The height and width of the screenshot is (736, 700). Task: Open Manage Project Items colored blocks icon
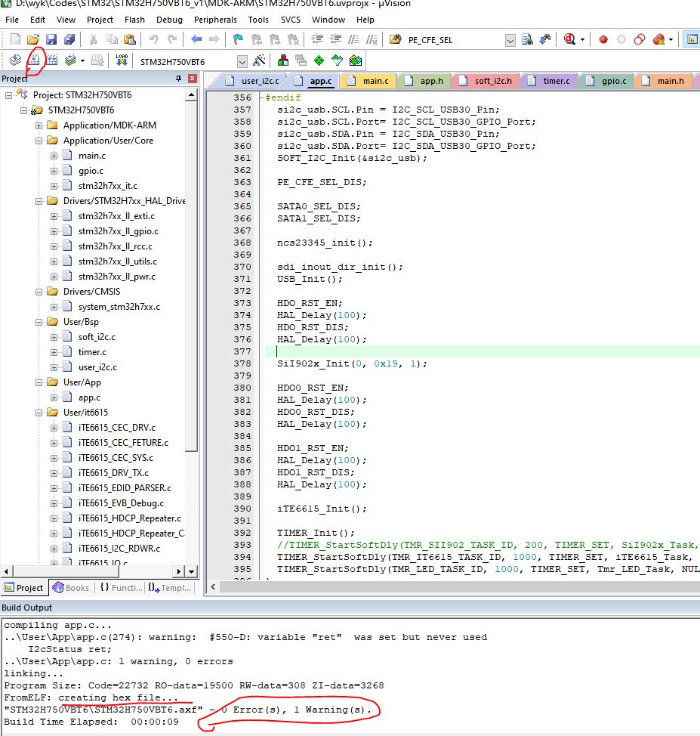[283, 60]
